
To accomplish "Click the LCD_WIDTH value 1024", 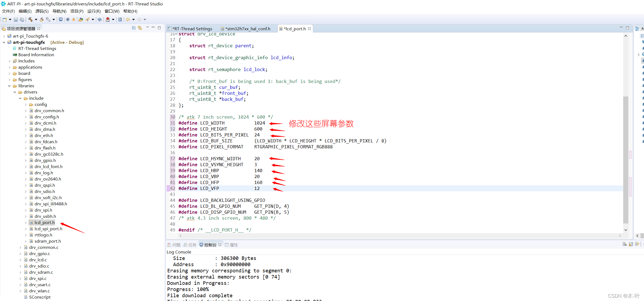I will tap(259, 123).
